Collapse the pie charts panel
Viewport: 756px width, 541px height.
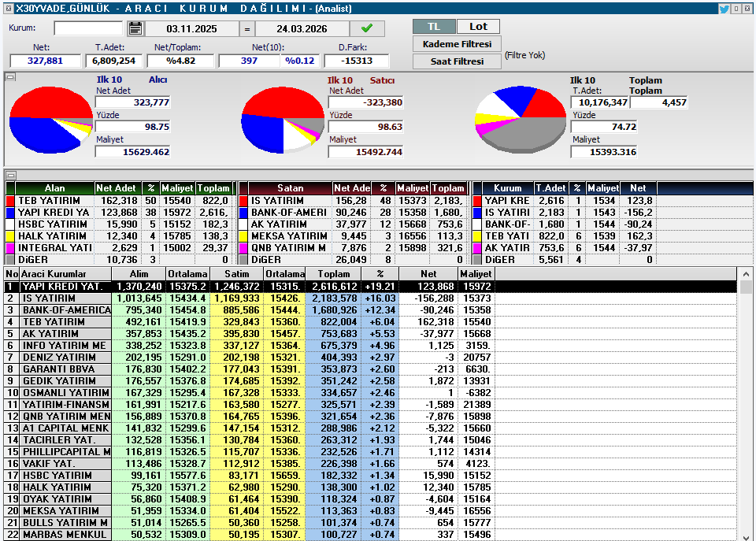point(10,77)
